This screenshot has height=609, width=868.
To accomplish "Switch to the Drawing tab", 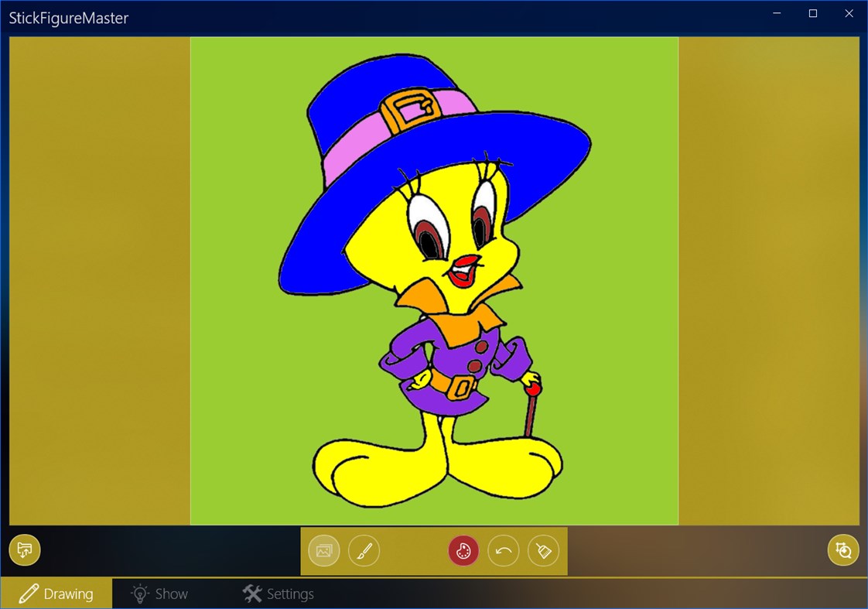I will (x=56, y=594).
